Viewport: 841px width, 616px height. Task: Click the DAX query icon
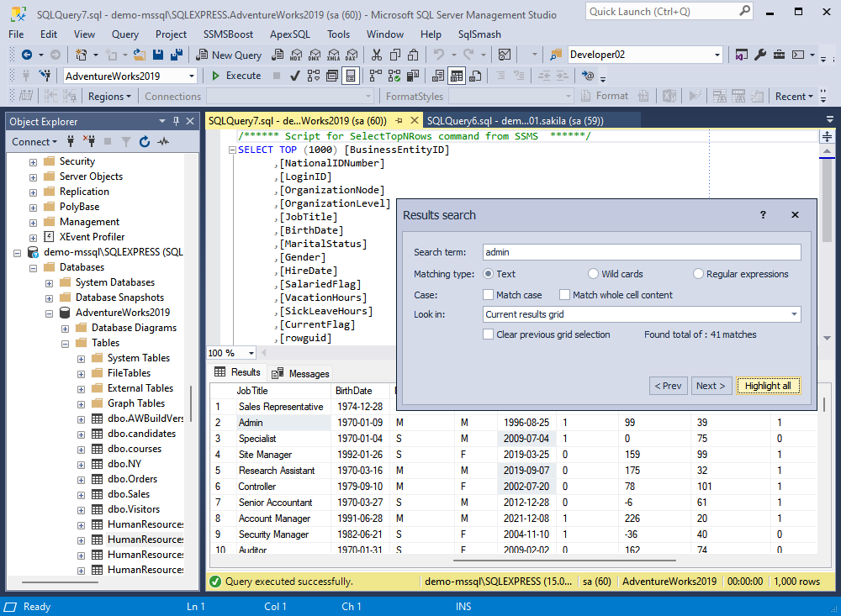352,55
